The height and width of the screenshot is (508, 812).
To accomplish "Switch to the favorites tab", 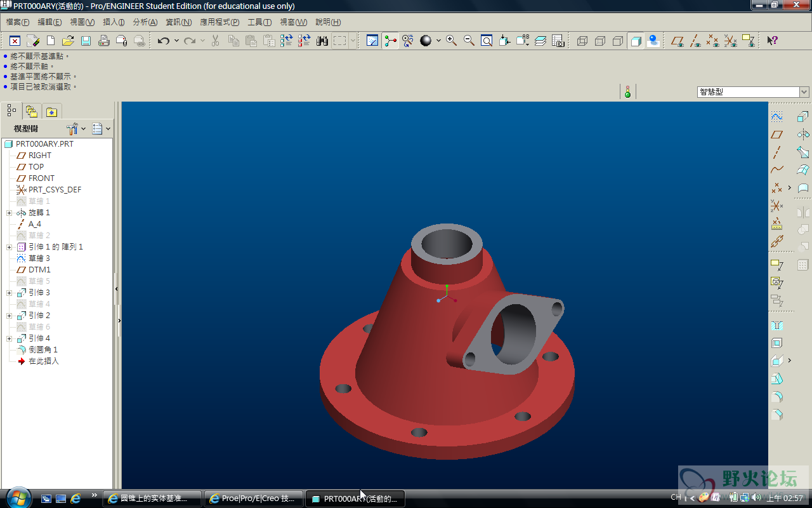I will [x=52, y=112].
